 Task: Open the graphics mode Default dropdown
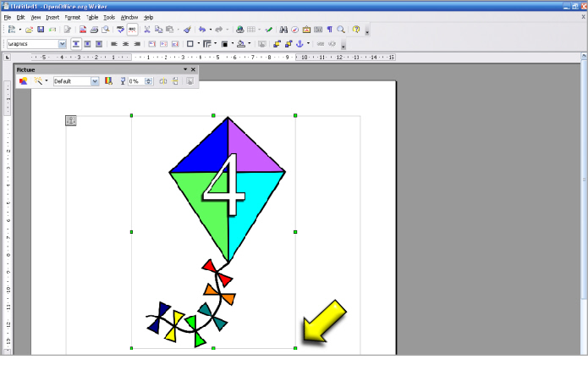(x=95, y=81)
